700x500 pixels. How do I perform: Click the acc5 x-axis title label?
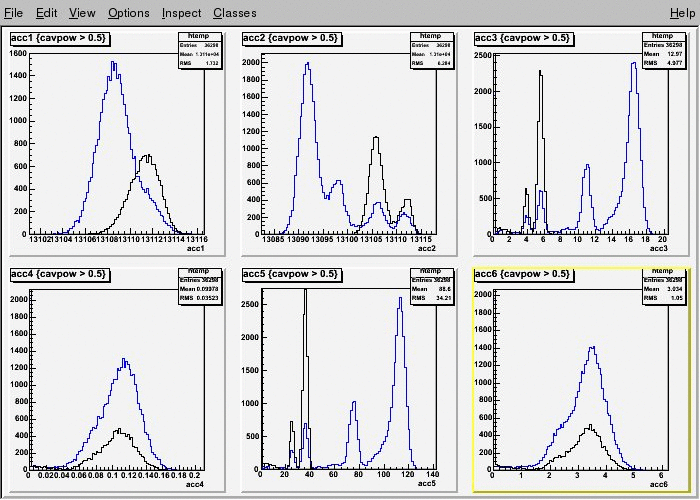coord(427,484)
